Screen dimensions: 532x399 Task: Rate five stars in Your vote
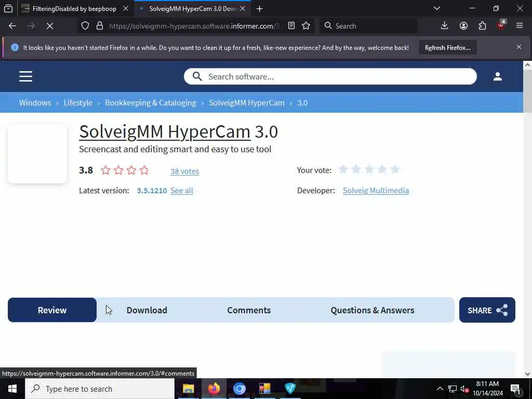click(x=395, y=169)
